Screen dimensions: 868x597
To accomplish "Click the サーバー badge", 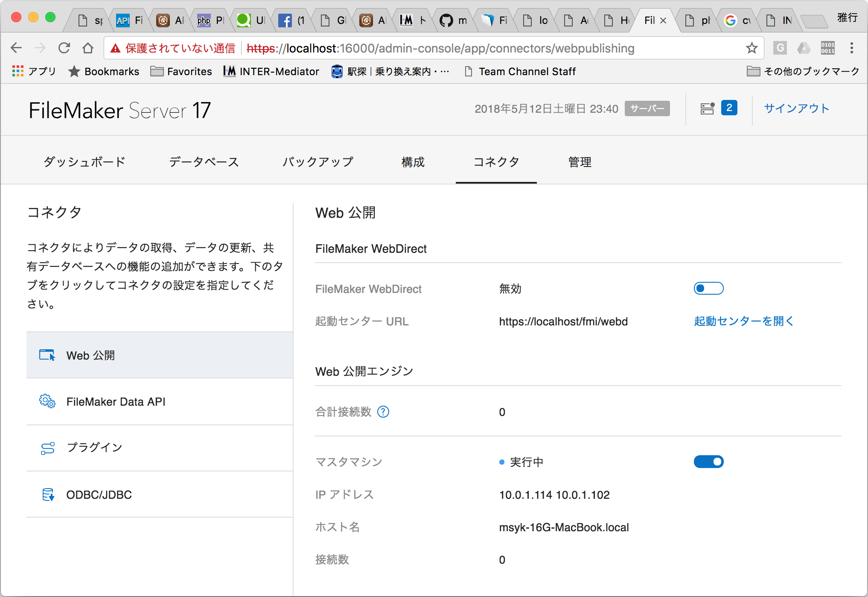I will [x=647, y=108].
